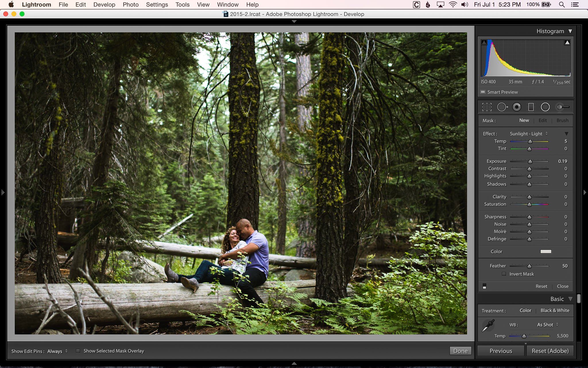The width and height of the screenshot is (588, 368).
Task: Click the Photo menu item
Action: point(131,4)
